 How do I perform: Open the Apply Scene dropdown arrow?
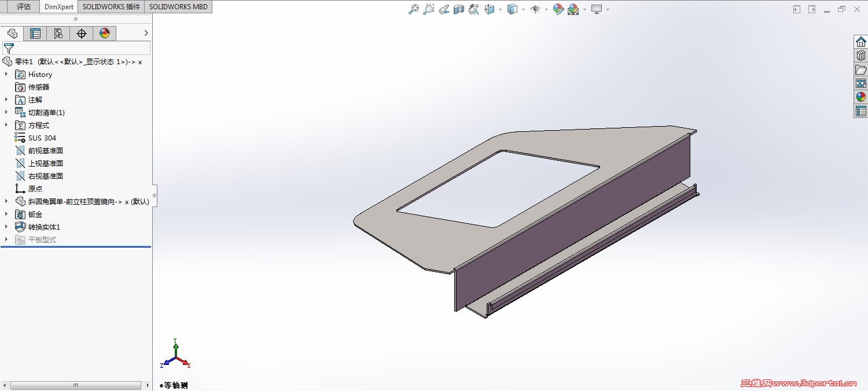click(584, 9)
